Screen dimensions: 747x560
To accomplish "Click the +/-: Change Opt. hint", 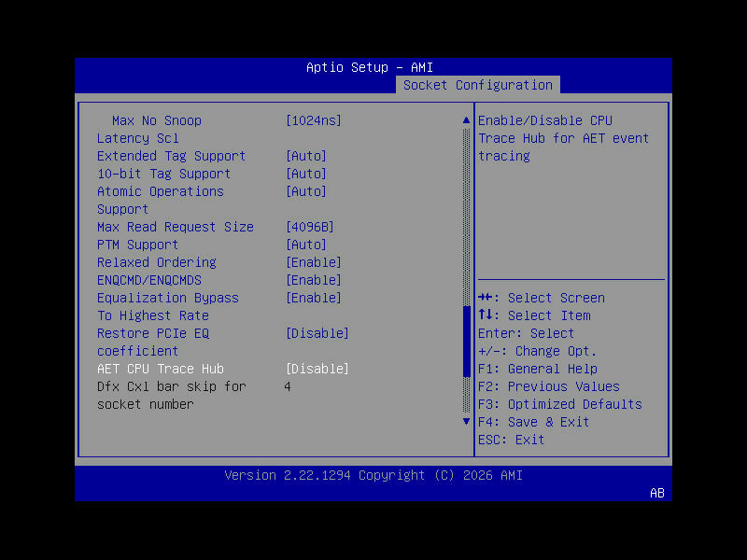I will (x=538, y=352).
